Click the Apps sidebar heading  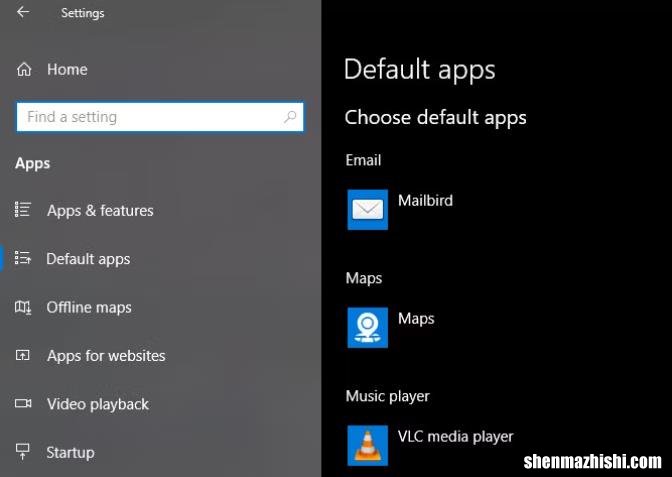pos(33,164)
